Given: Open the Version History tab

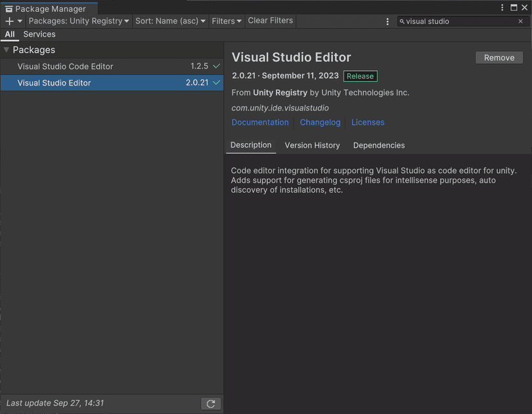Looking at the screenshot, I should pos(312,145).
